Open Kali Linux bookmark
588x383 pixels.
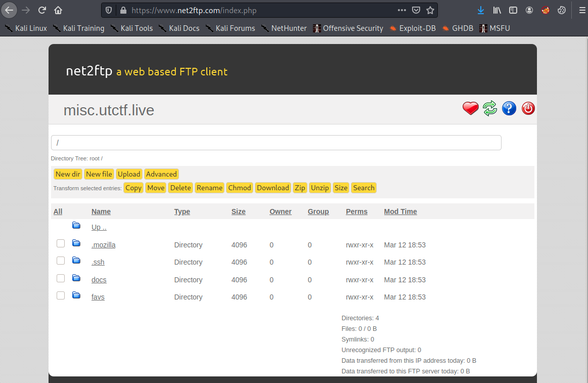coord(26,28)
